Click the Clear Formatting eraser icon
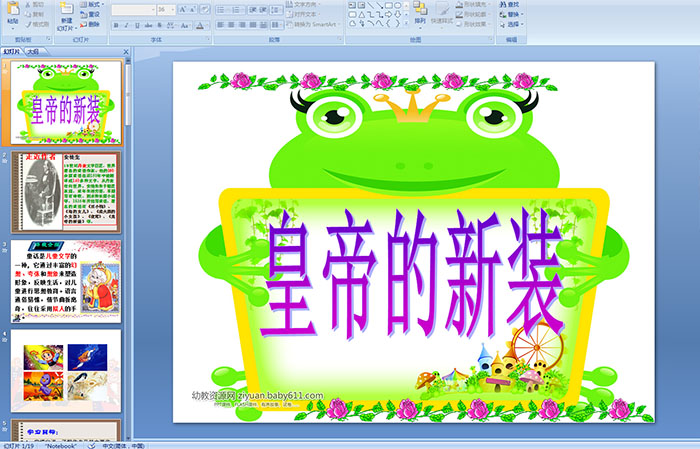Image resolution: width=700 pixels, height=449 pixels. (205, 10)
